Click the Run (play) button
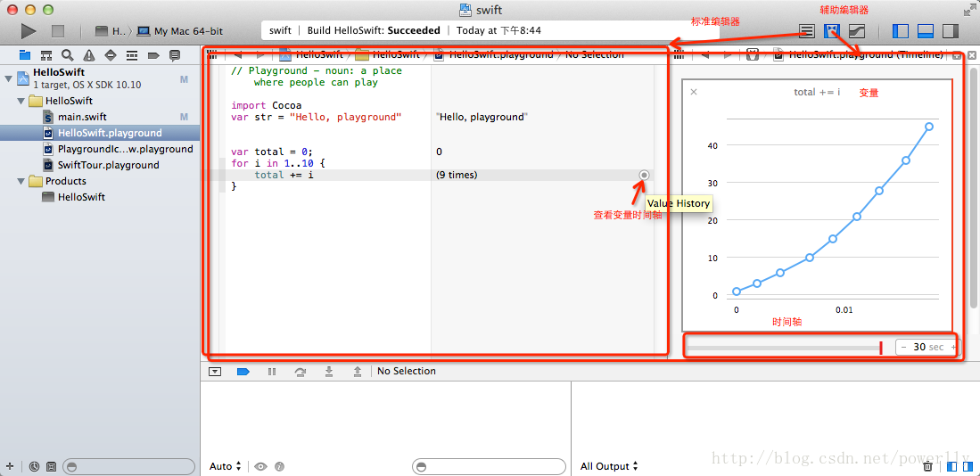Viewport: 980px width, 476px height. 29,30
